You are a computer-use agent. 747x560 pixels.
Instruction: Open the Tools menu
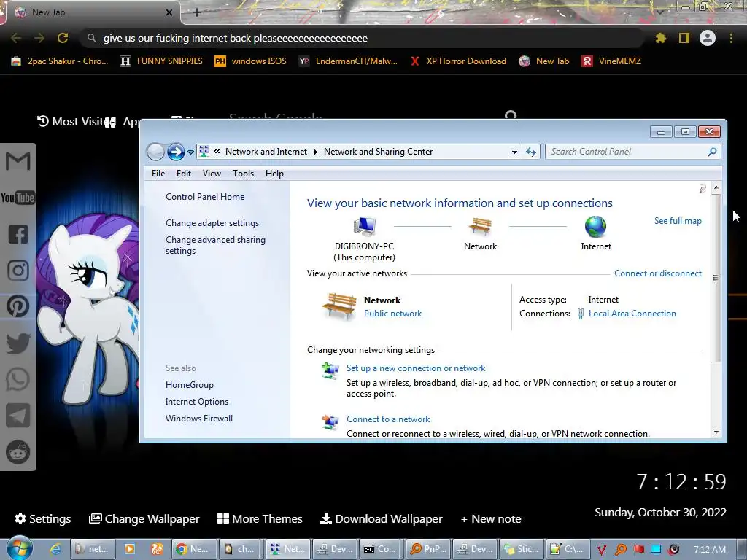coord(243,174)
